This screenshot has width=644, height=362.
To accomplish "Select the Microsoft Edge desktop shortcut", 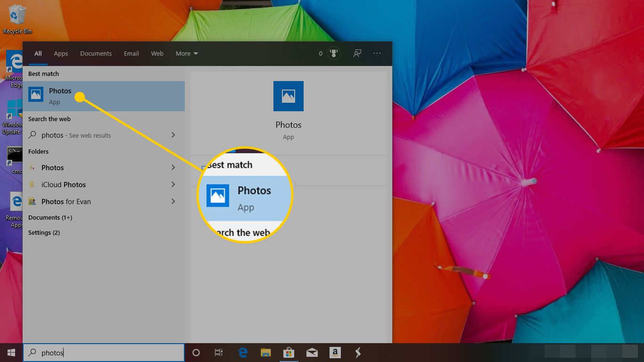I will [14, 70].
